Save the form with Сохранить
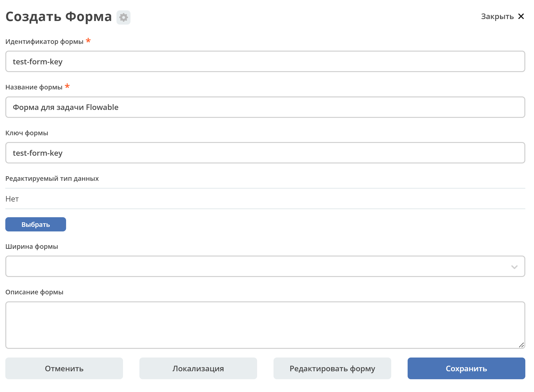The image size is (534, 392). (466, 368)
